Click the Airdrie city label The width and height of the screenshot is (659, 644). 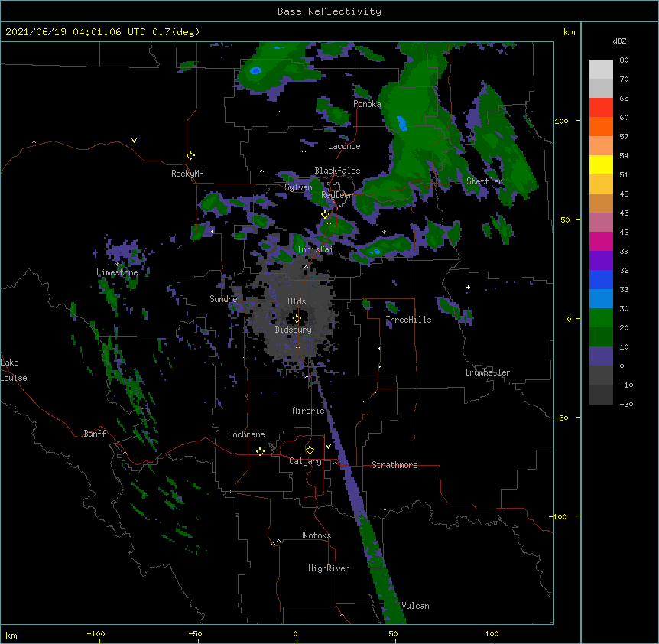pos(309,411)
